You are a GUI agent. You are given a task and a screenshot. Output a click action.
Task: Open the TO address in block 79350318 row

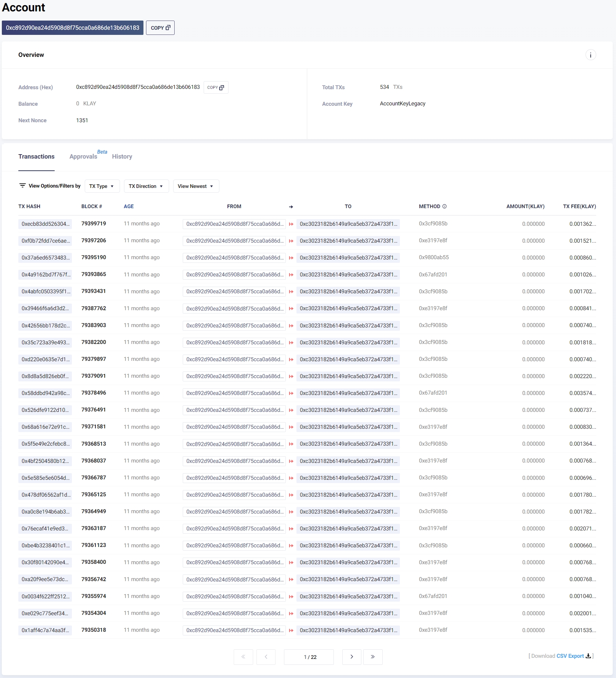[348, 630]
